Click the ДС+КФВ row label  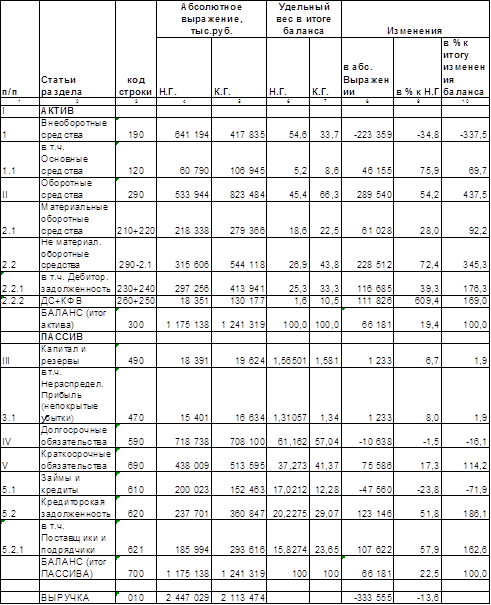point(77,301)
